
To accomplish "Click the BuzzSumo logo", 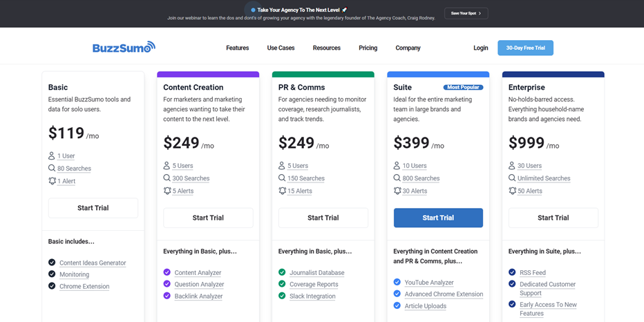I will click(x=124, y=48).
